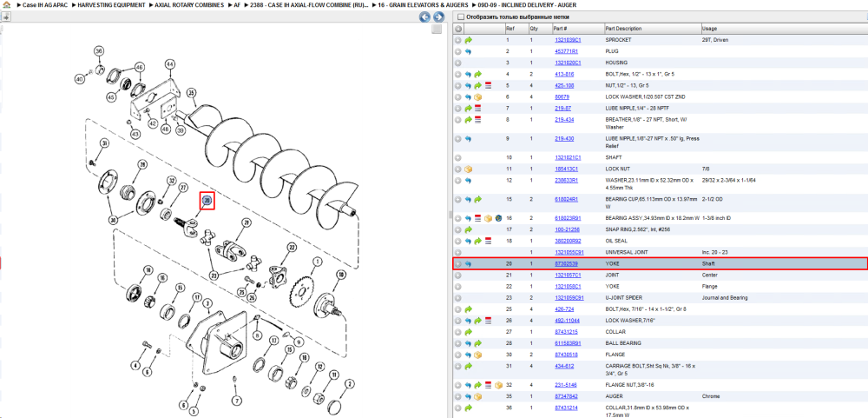This screenshot has height=418, width=868.
Task: Go to next diagram with right arrow
Action: coord(438,17)
